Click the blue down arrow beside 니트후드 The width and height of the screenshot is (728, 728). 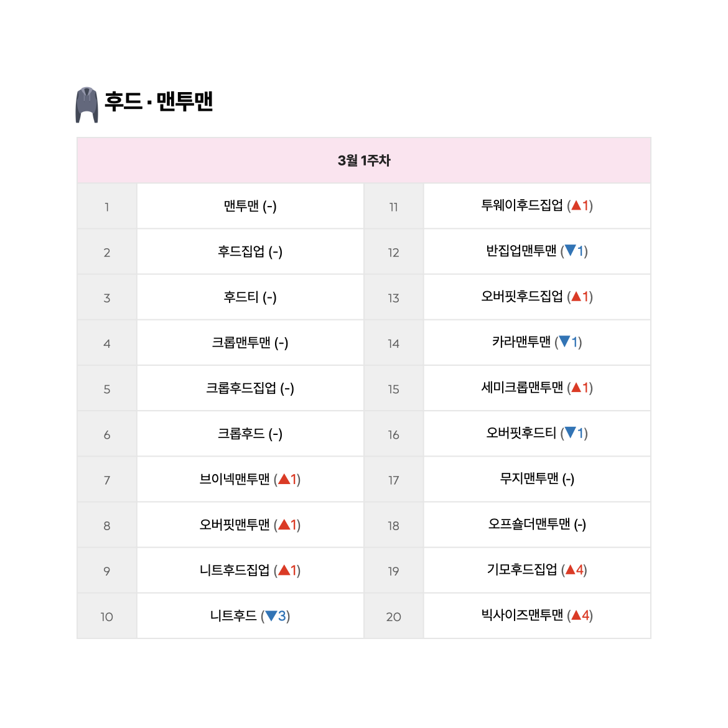point(271,616)
